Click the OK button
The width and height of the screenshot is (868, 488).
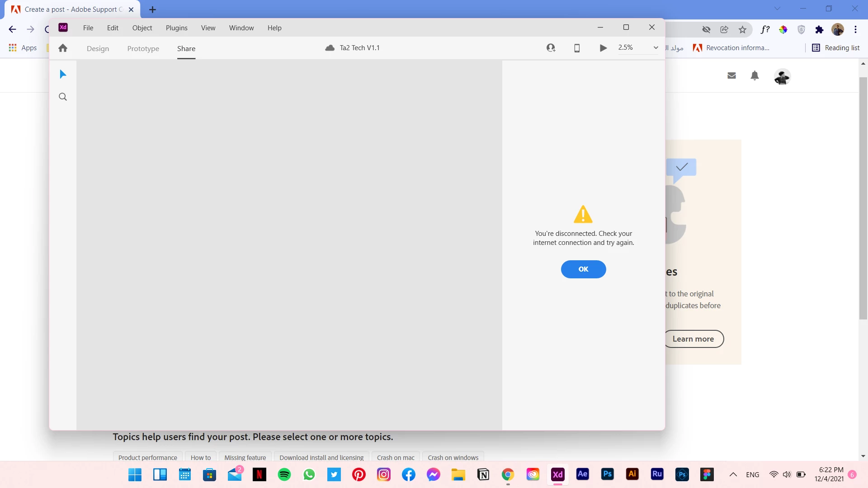(x=583, y=269)
